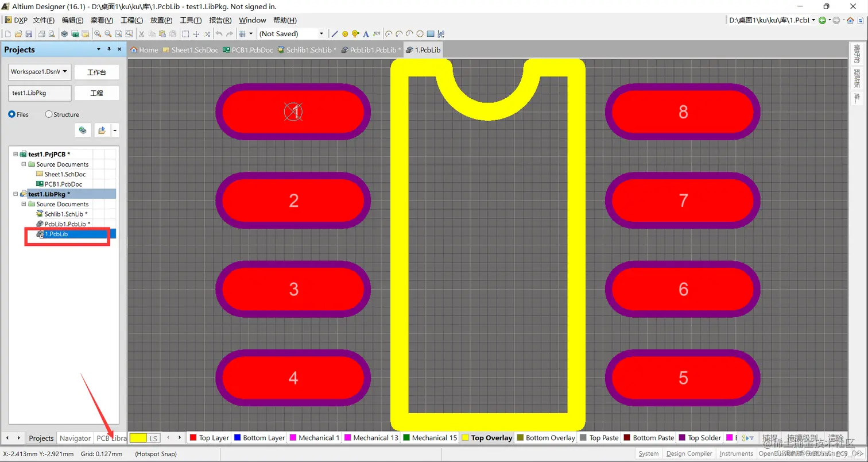Switch to the Navigator panel tab
The width and height of the screenshot is (868, 462).
(x=75, y=438)
